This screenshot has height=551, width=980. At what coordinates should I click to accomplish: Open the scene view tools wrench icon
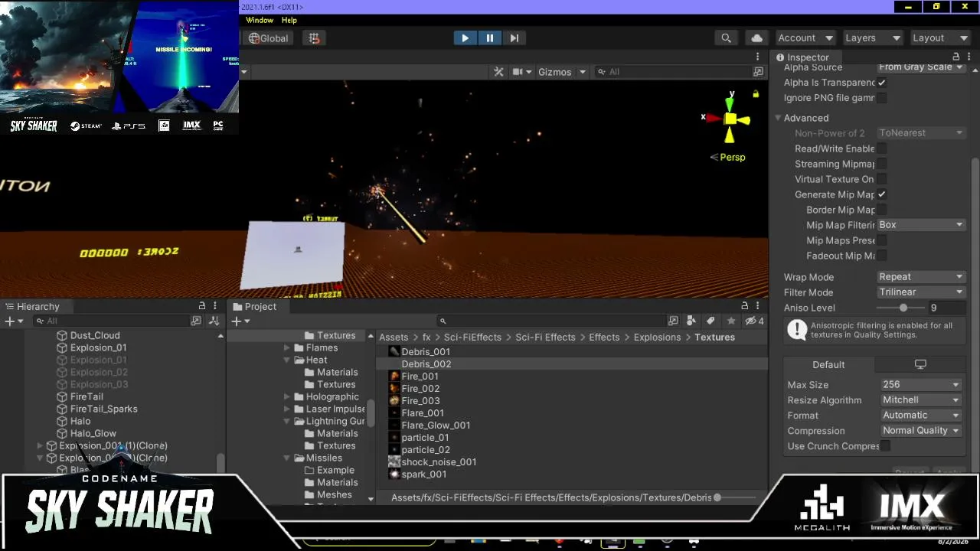click(x=498, y=71)
